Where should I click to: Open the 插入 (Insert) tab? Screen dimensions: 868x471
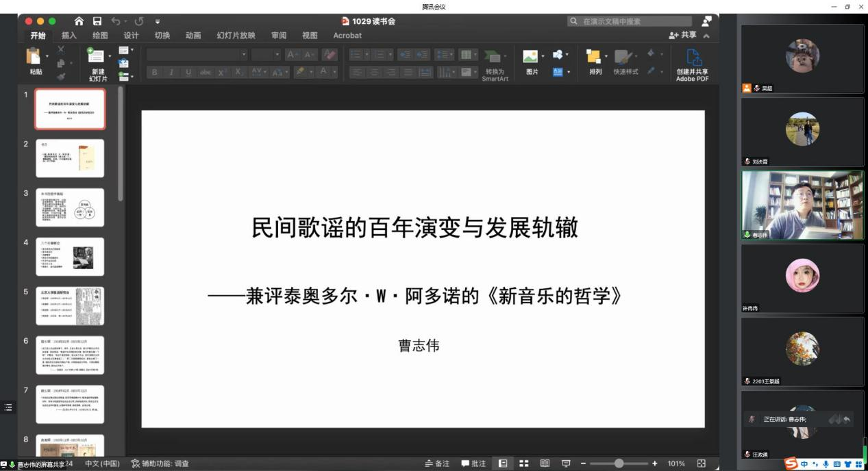[x=69, y=36]
